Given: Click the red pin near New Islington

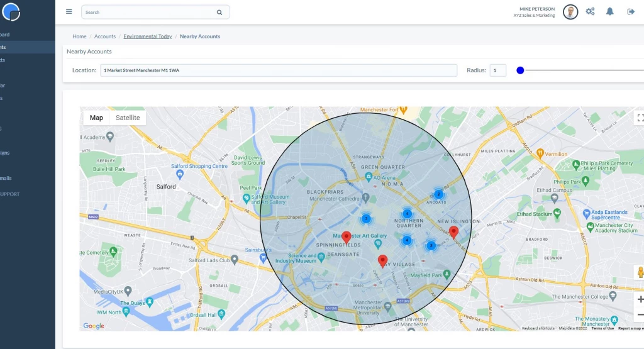Looking at the screenshot, I should 453,233.
